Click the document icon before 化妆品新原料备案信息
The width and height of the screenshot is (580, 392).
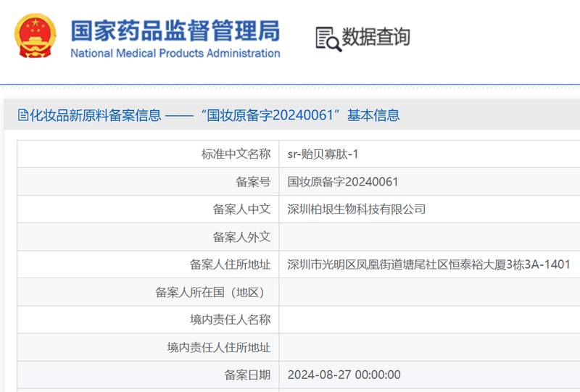pyautogui.click(x=22, y=115)
